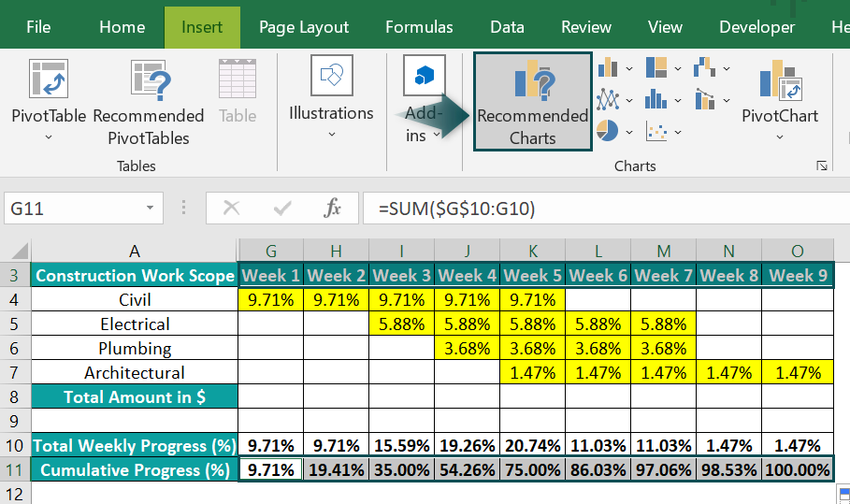The image size is (850, 504).
Task: Select the Civil row label cell
Action: (x=135, y=300)
